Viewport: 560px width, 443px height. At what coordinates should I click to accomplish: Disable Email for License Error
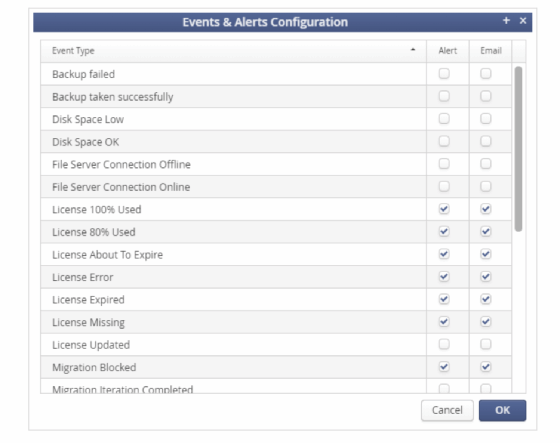pyautogui.click(x=486, y=277)
